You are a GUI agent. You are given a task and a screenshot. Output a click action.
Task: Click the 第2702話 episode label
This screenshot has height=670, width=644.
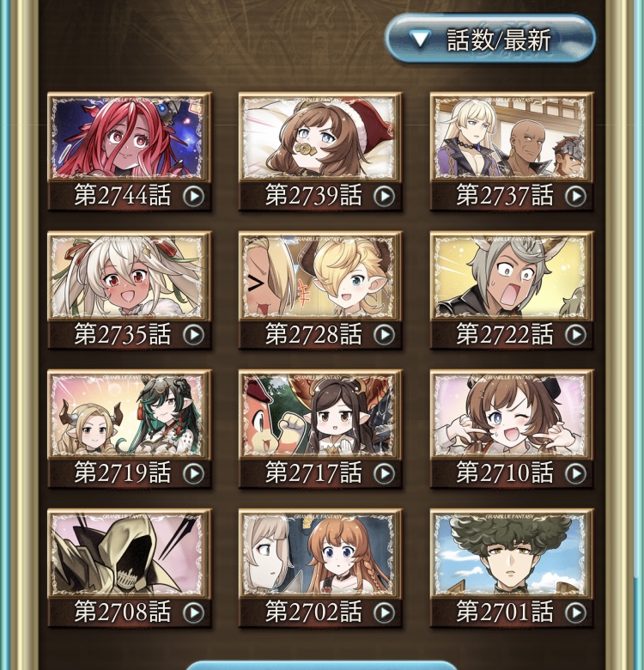click(313, 612)
